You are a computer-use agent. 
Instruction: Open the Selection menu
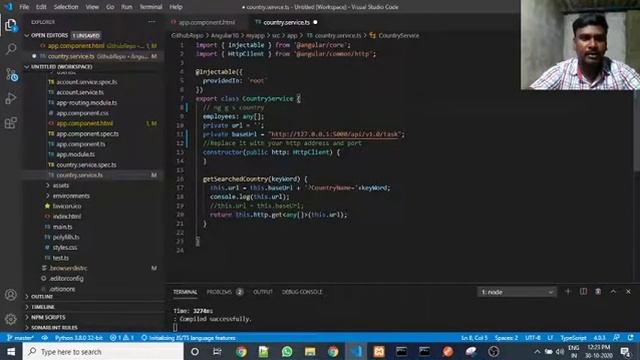point(66,7)
